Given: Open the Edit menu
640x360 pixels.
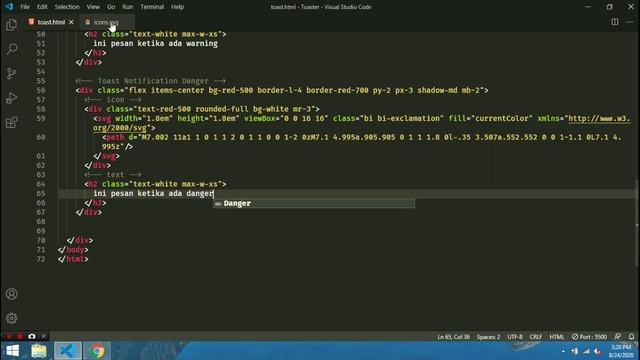Looking at the screenshot, I should pyautogui.click(x=42, y=7).
